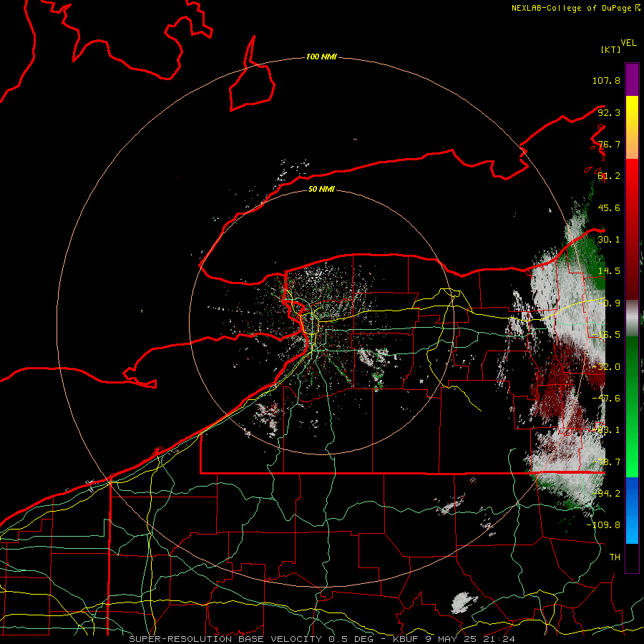Click the -32.0 value on velocity scale
Viewport: 644px width, 644px height.
[606, 367]
